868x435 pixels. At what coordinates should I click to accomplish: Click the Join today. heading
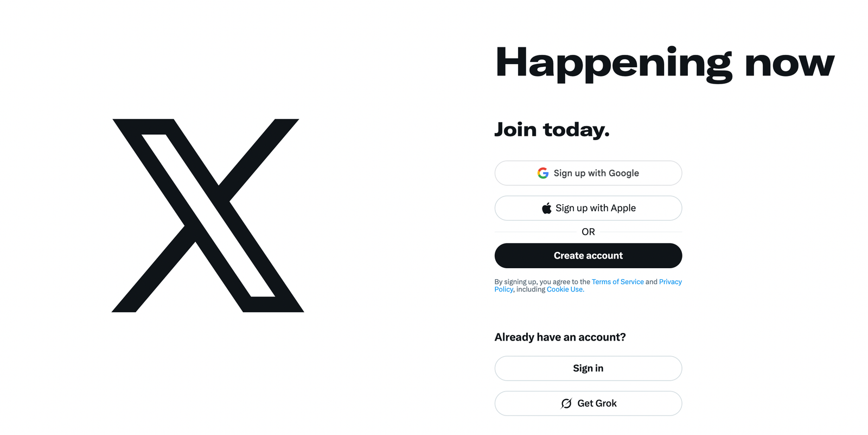[x=552, y=130]
